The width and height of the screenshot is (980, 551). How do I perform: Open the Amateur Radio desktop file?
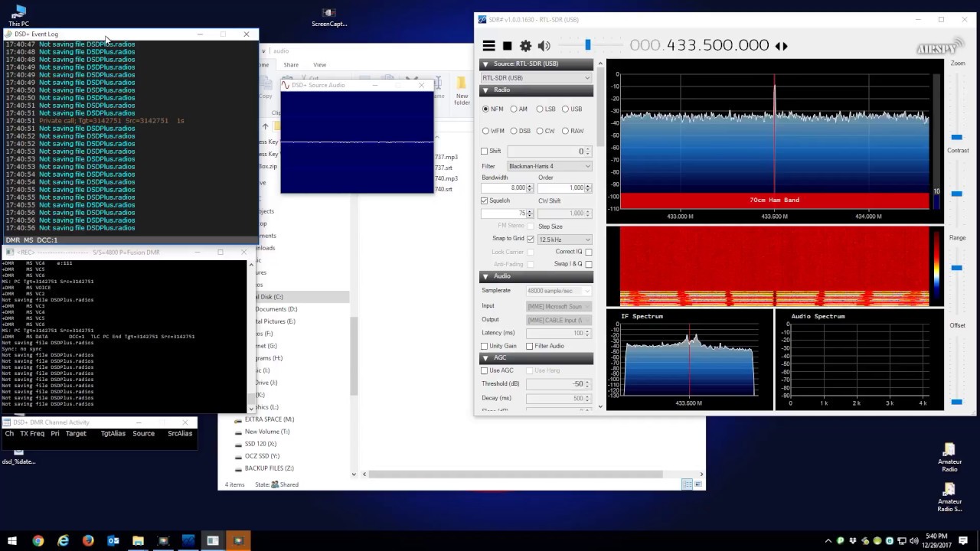[x=949, y=458]
